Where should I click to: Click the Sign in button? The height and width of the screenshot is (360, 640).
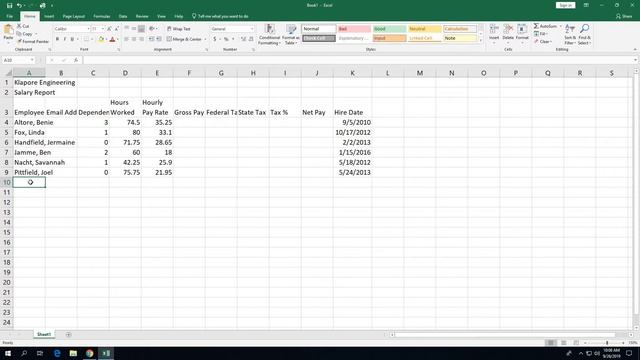click(x=565, y=5)
